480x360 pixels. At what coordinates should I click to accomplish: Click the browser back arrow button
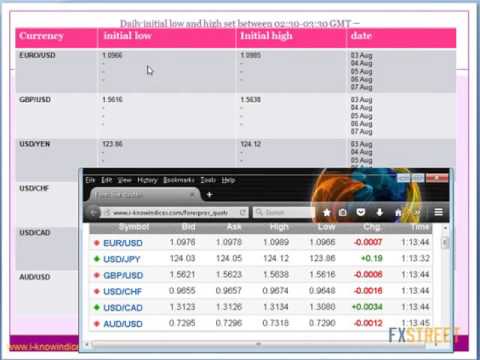[x=94, y=212]
